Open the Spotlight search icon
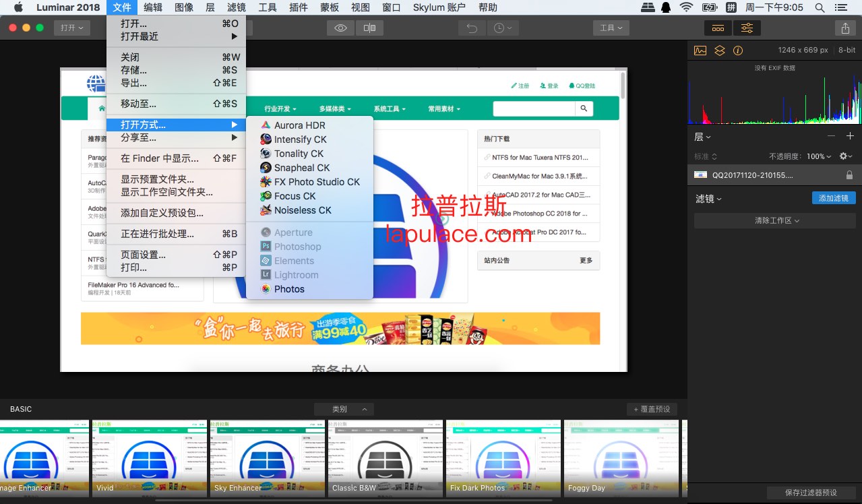This screenshot has width=862, height=504. 820,7
